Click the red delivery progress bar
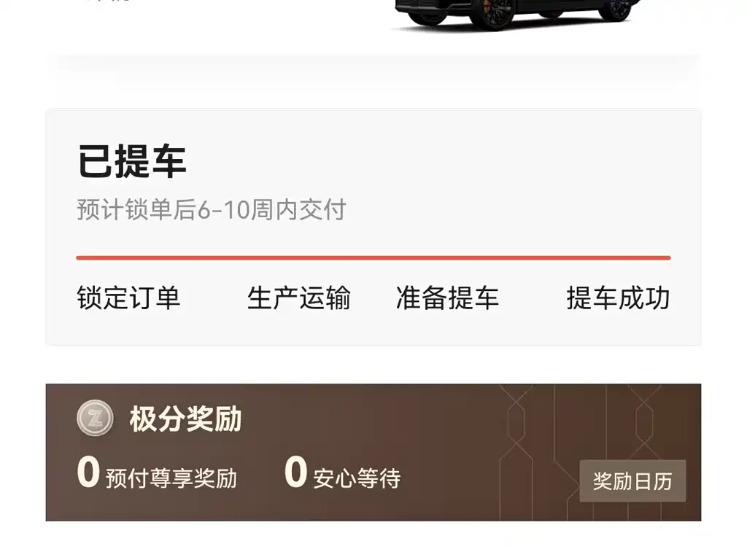The width and height of the screenshot is (747, 560). tap(373, 258)
